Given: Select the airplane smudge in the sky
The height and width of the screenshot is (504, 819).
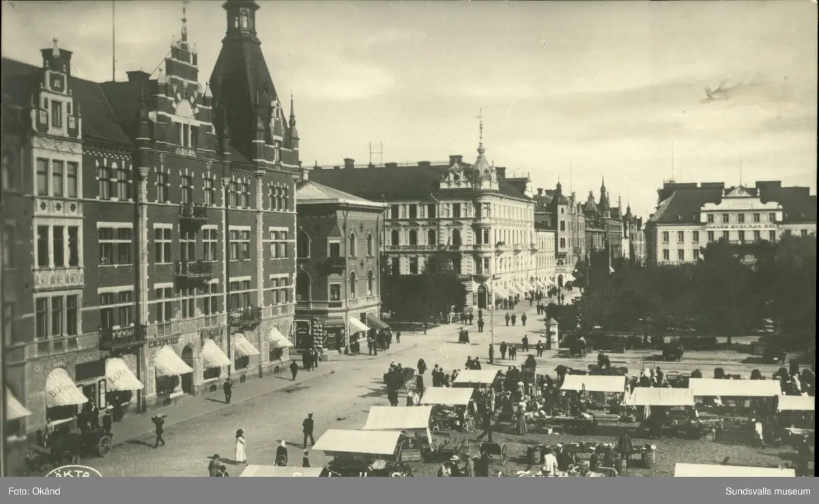Looking at the screenshot, I should point(716,91).
